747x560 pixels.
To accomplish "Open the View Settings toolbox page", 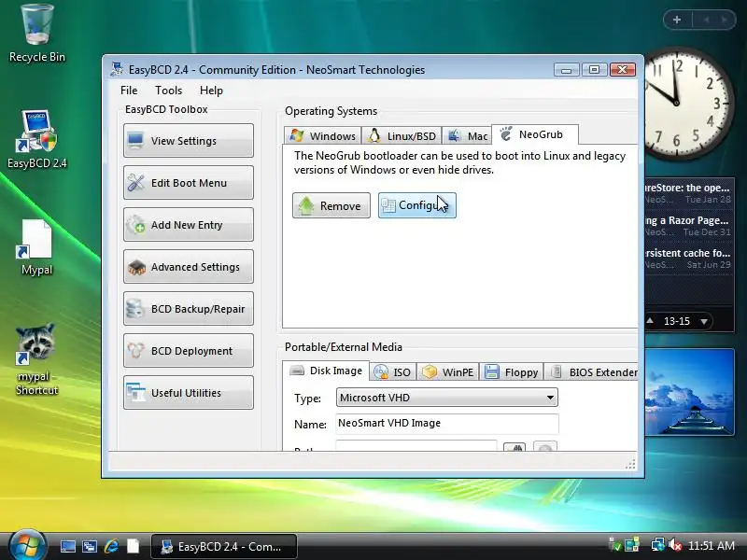I will tap(189, 141).
